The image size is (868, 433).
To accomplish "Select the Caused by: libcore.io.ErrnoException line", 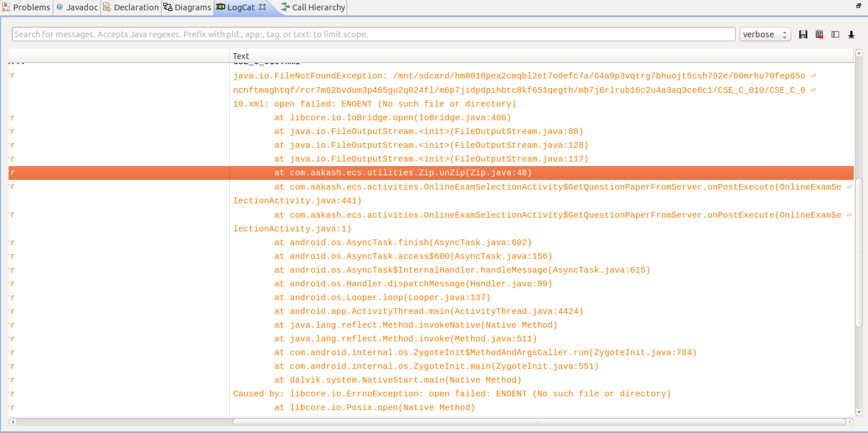I will [431, 393].
